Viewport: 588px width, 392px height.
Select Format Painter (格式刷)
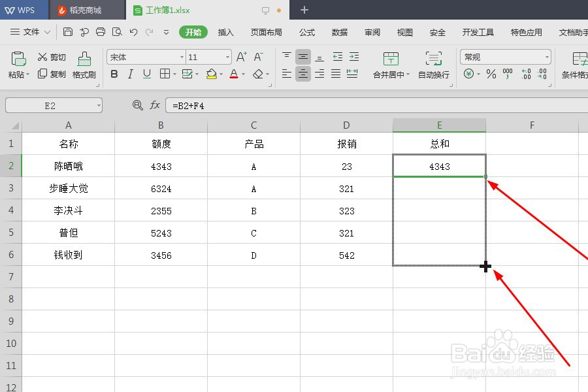click(x=84, y=65)
